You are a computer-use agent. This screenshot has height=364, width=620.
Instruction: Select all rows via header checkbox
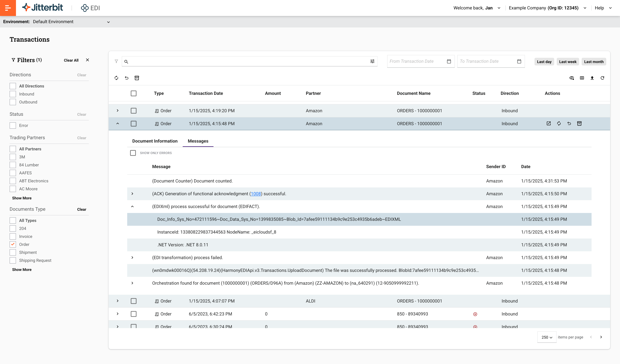pos(134,93)
